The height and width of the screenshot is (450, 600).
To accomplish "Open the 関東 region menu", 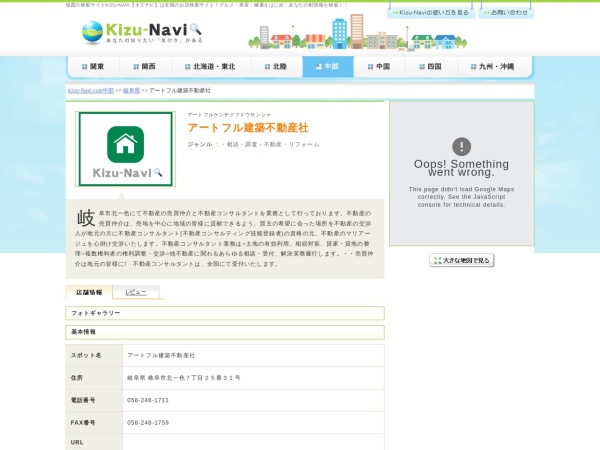I will [93, 67].
